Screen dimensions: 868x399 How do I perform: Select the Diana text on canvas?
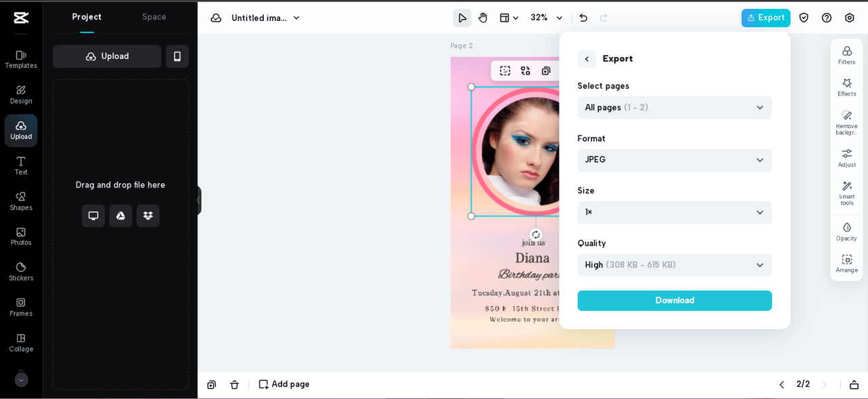532,258
